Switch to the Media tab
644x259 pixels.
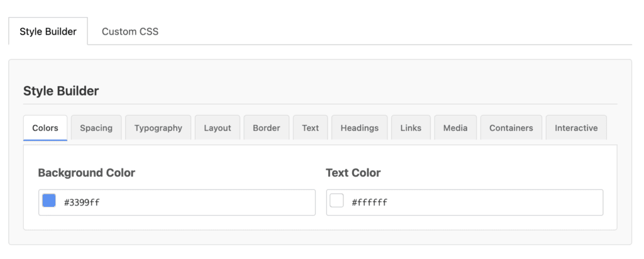point(455,128)
